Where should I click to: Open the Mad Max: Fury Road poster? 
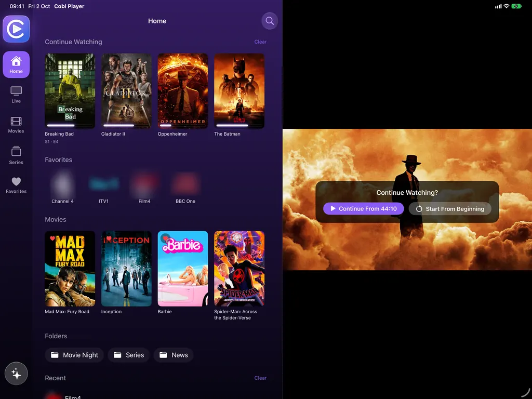click(70, 269)
